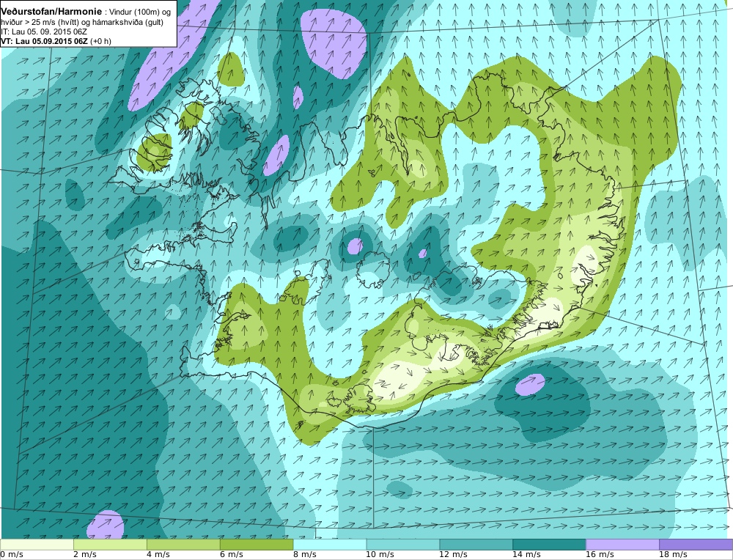The image size is (733, 560).
Task: Click the '8 m/s' legend label
Action: tap(305, 555)
